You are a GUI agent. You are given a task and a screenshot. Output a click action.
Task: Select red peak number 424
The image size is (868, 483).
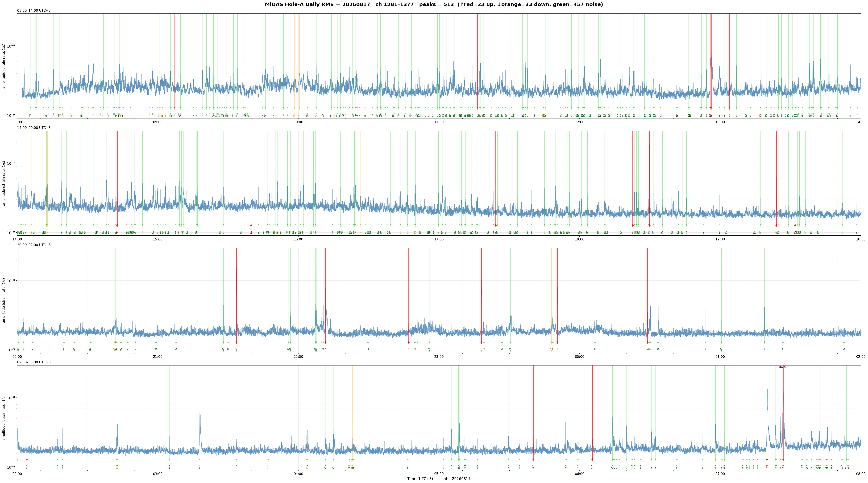tap(558, 350)
